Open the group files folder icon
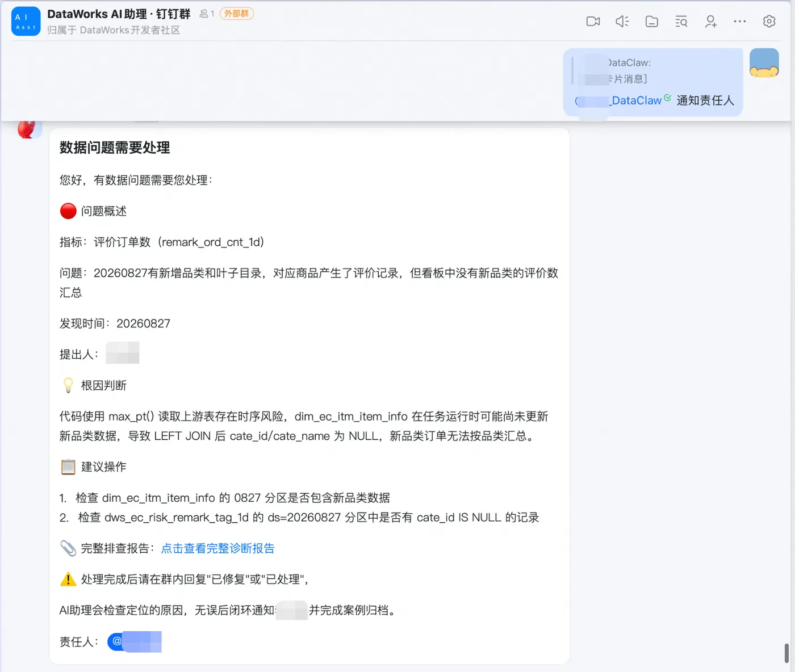 [652, 22]
